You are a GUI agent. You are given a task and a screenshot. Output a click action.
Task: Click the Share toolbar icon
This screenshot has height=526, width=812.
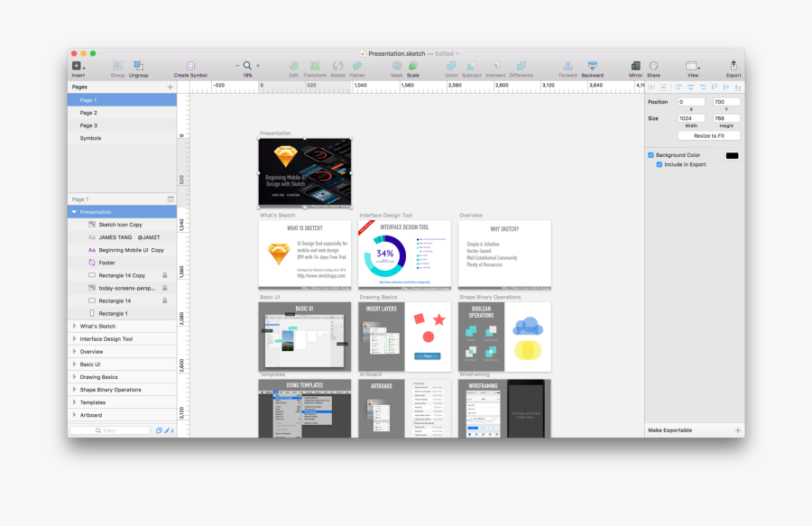tap(653, 66)
